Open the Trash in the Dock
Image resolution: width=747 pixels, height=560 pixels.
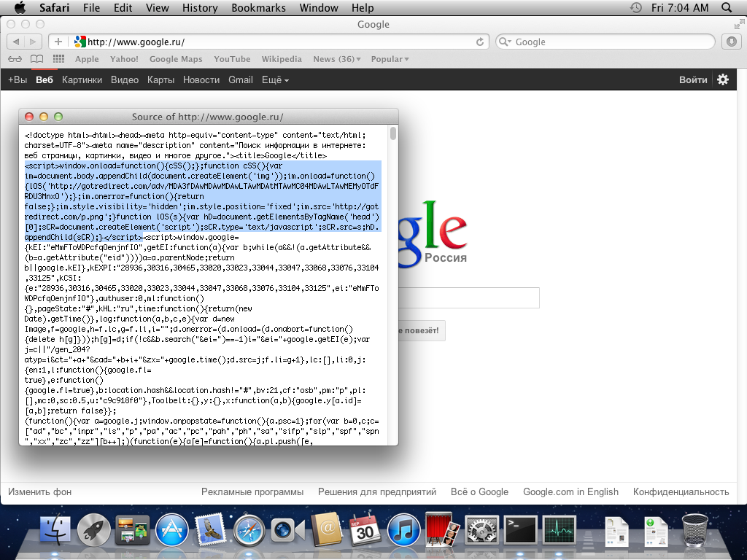[x=695, y=530]
